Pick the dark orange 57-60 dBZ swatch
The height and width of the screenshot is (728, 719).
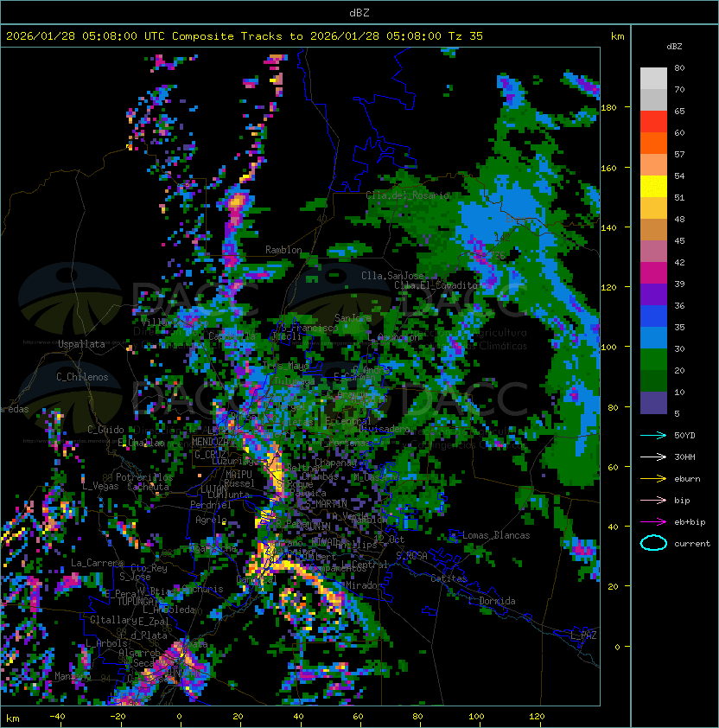point(653,143)
